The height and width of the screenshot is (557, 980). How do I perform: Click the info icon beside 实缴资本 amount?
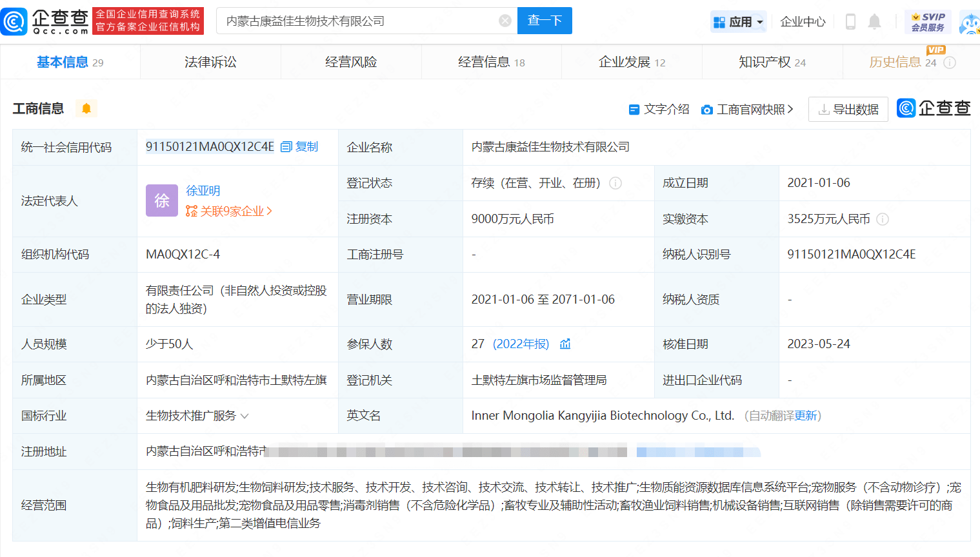tap(883, 219)
